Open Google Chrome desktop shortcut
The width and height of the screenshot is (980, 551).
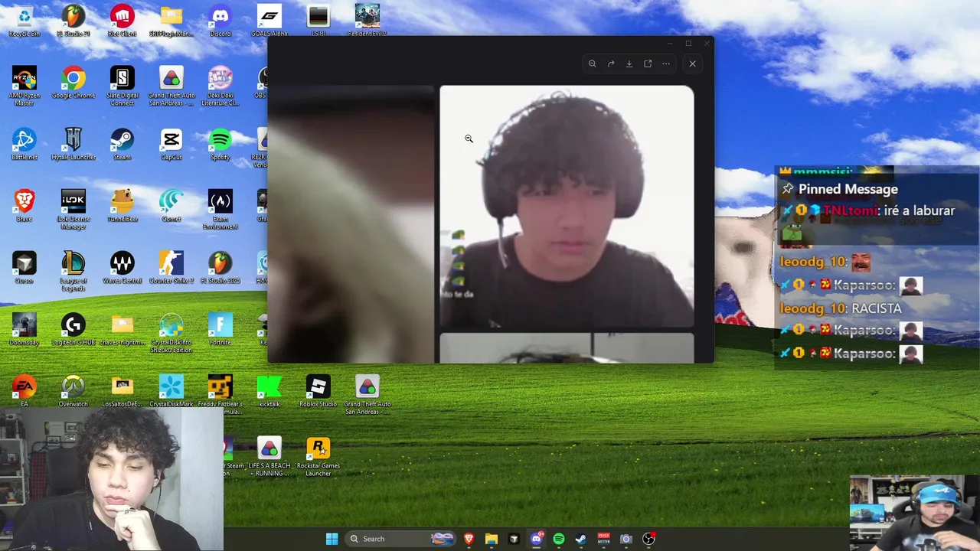click(x=73, y=83)
